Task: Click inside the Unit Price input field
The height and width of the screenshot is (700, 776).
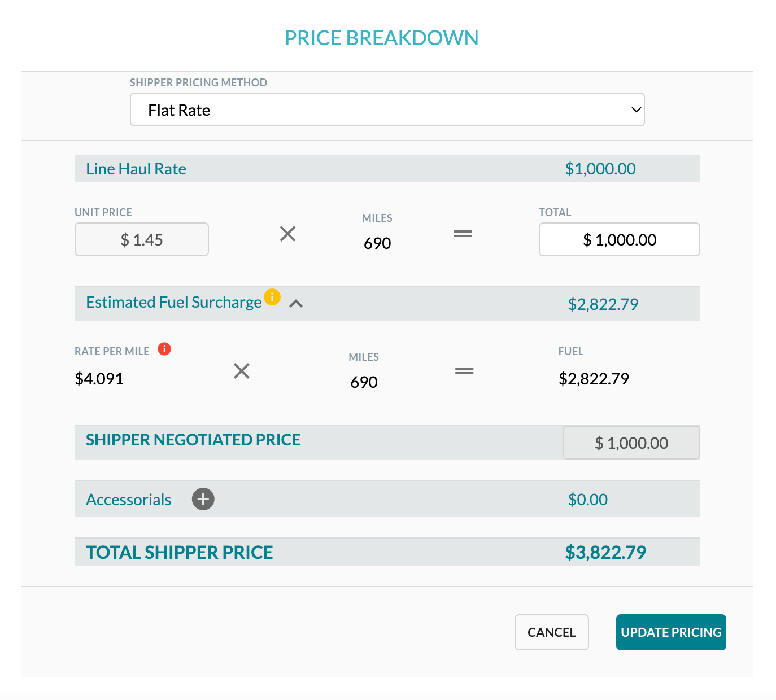Action: coord(141,239)
